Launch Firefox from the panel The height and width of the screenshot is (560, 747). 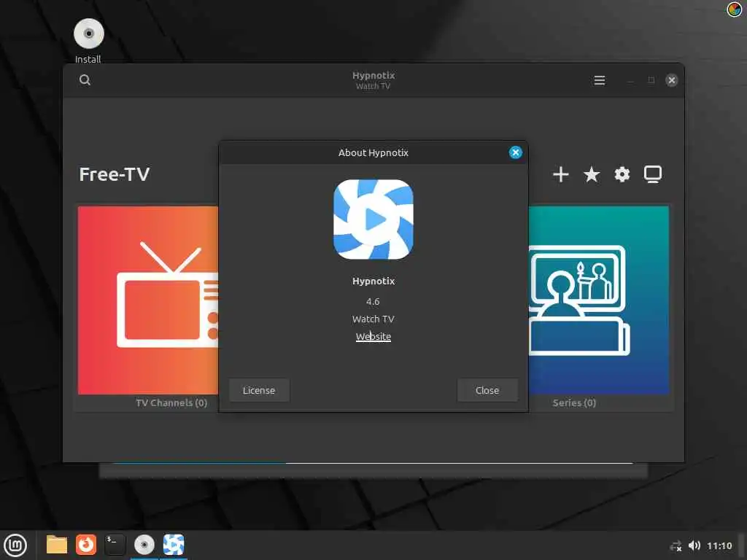point(86,545)
